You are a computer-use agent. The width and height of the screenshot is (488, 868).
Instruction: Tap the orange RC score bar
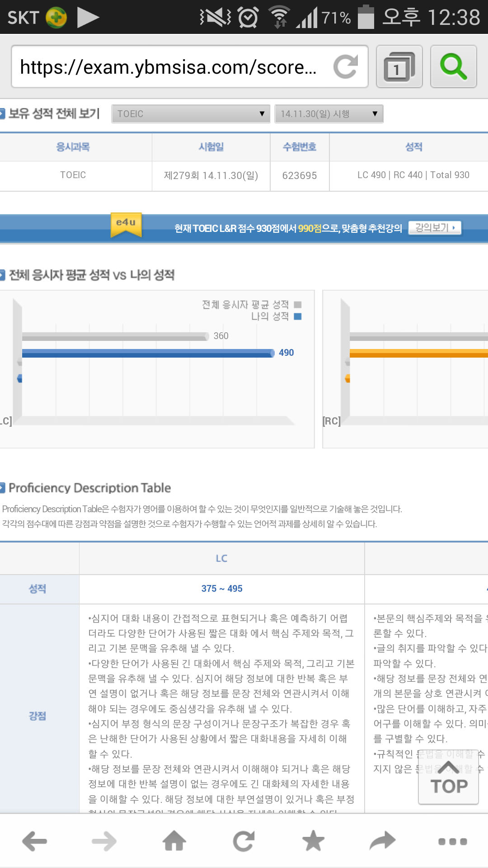pyautogui.click(x=419, y=353)
